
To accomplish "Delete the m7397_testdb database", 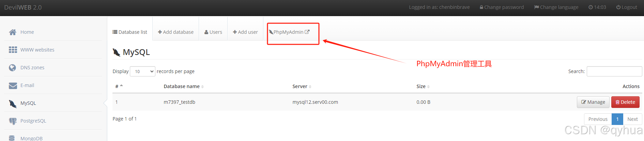I will (x=625, y=102).
